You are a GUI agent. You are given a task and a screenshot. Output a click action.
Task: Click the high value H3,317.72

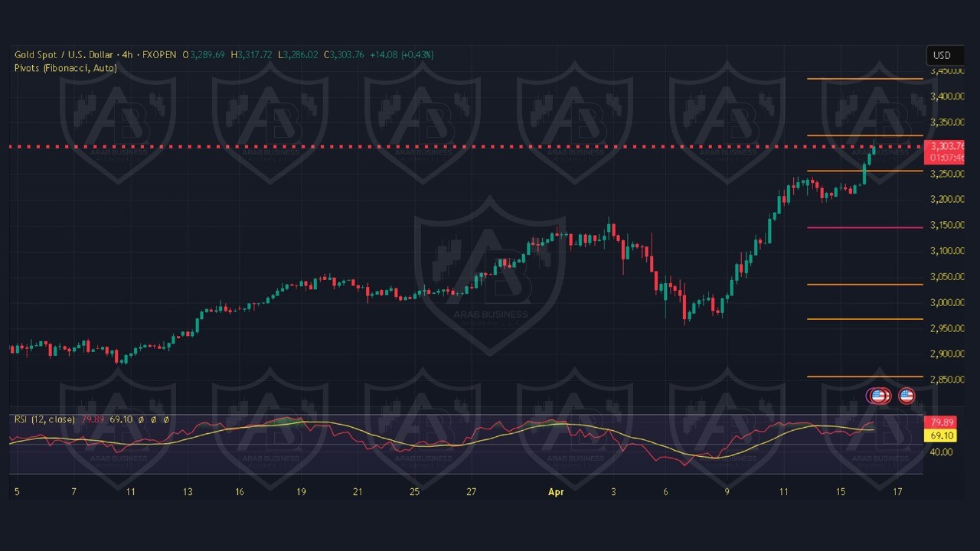point(250,55)
